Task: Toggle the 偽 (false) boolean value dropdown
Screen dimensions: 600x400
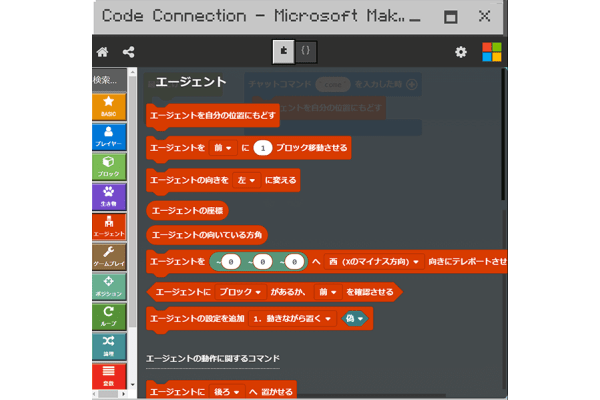Action: click(x=354, y=319)
